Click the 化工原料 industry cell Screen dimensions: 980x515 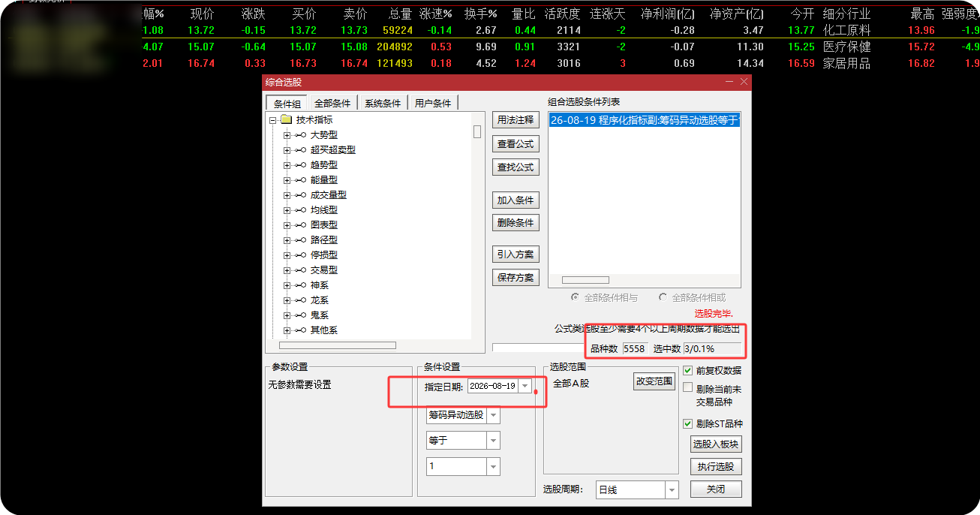pyautogui.click(x=846, y=30)
